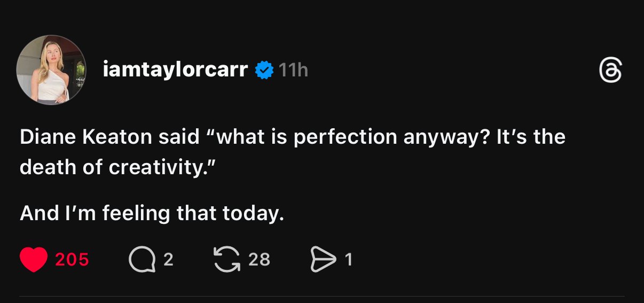
Task: Open the iamtaylorcarr username link
Action: click(x=175, y=70)
